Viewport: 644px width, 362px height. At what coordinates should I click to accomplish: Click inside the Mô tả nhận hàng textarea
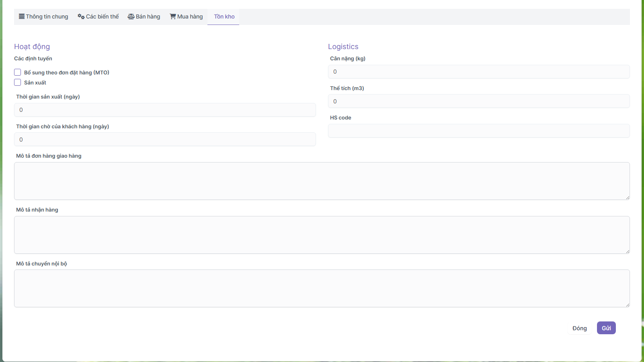322,235
